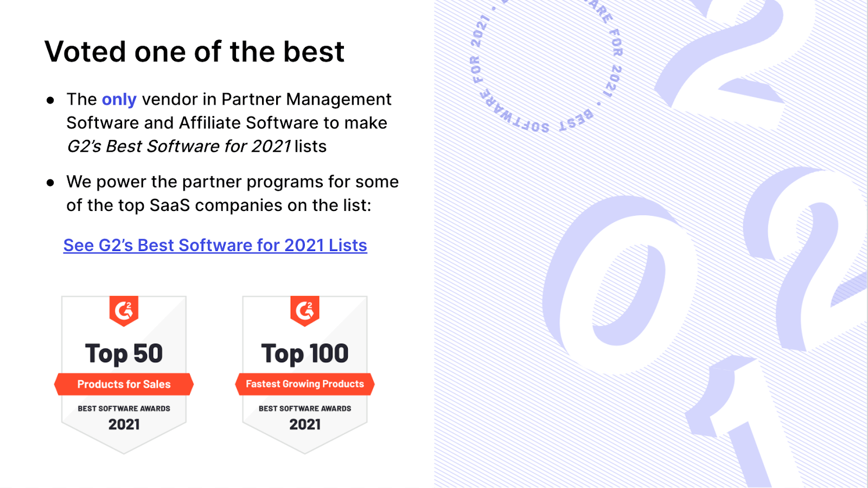Click the "Products for Sales" red banner

[x=124, y=384]
